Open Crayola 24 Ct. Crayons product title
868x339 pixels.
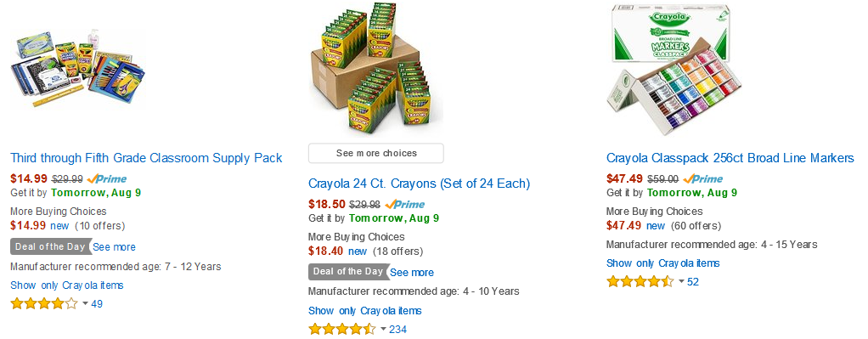(x=419, y=184)
